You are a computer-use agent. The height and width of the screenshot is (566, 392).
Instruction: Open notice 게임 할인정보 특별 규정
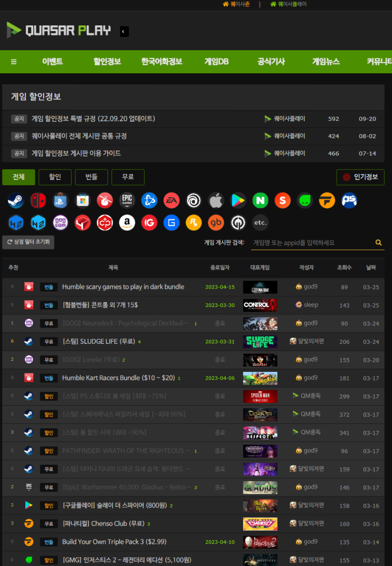pos(93,119)
